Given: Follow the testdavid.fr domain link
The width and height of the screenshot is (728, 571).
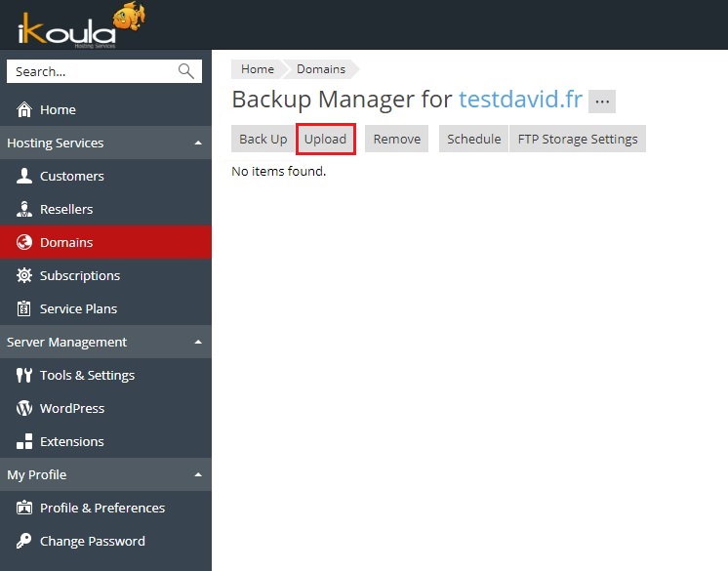Looking at the screenshot, I should [x=520, y=99].
